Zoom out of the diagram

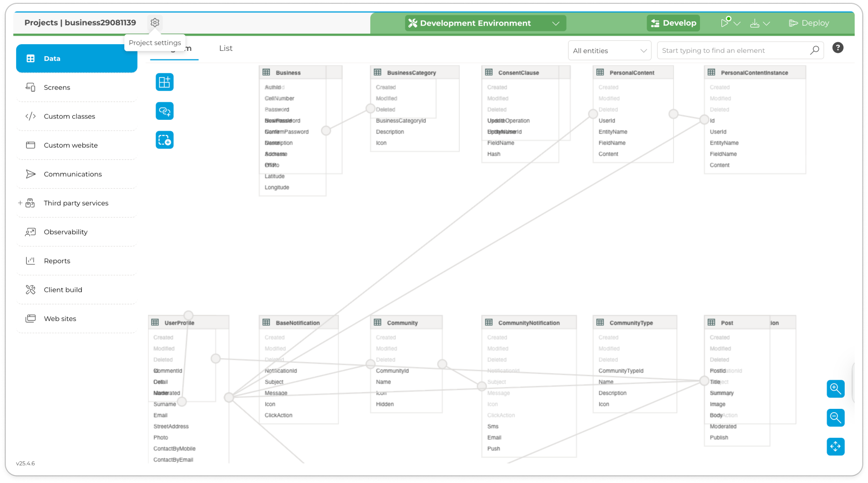pos(835,418)
